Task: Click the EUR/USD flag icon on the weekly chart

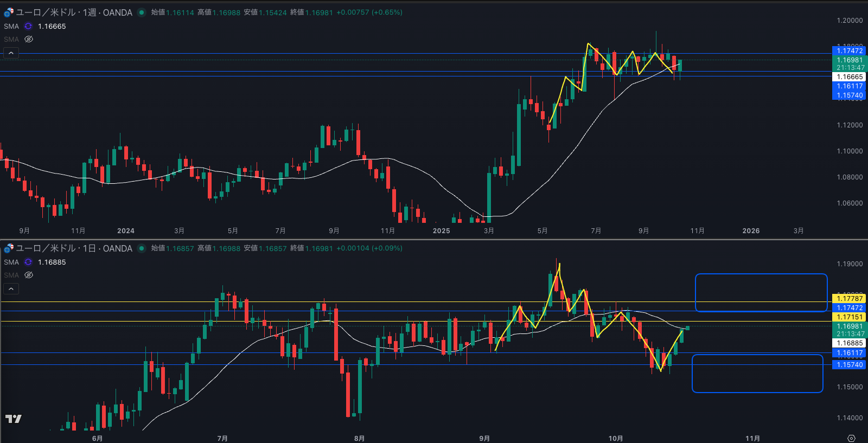Action: [x=9, y=12]
